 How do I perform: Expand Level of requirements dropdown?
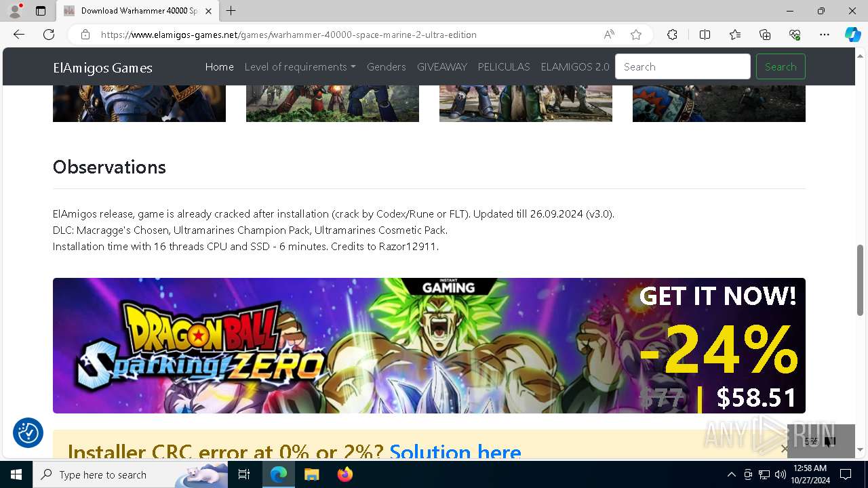(300, 66)
